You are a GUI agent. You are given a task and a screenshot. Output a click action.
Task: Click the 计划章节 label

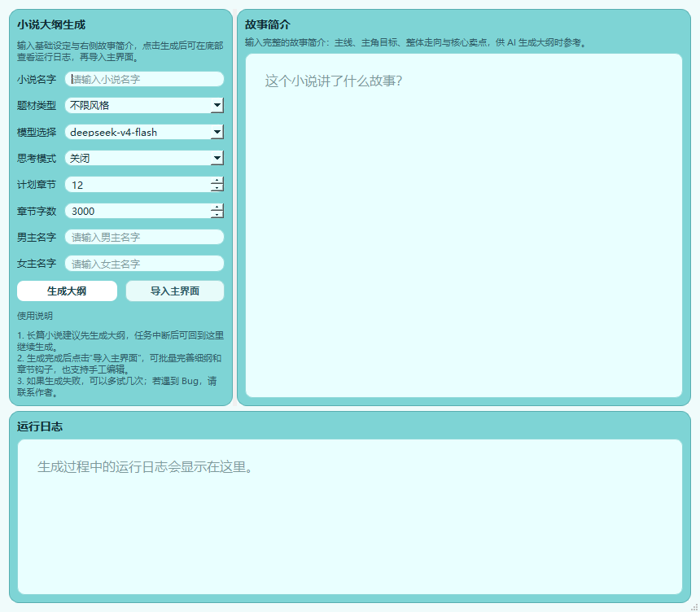coord(37,185)
